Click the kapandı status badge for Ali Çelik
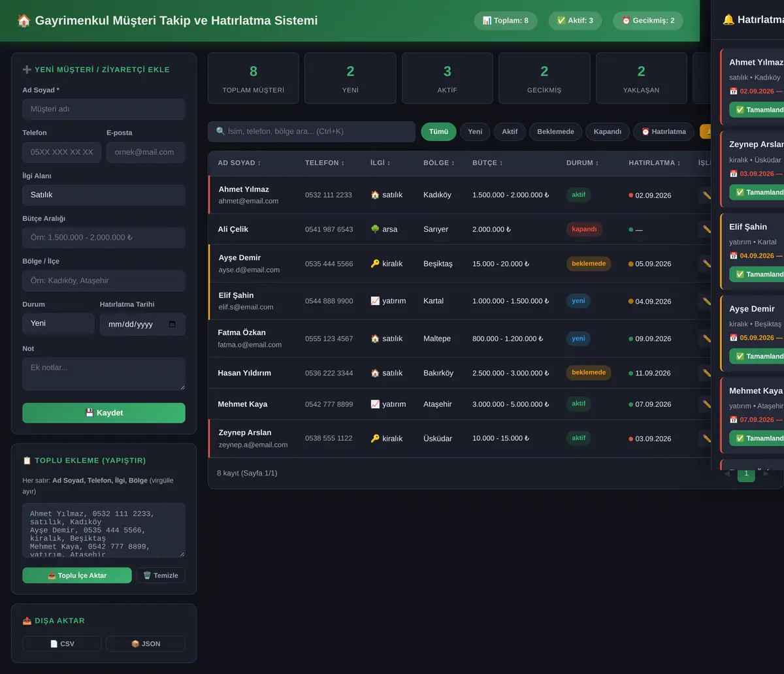 click(584, 229)
